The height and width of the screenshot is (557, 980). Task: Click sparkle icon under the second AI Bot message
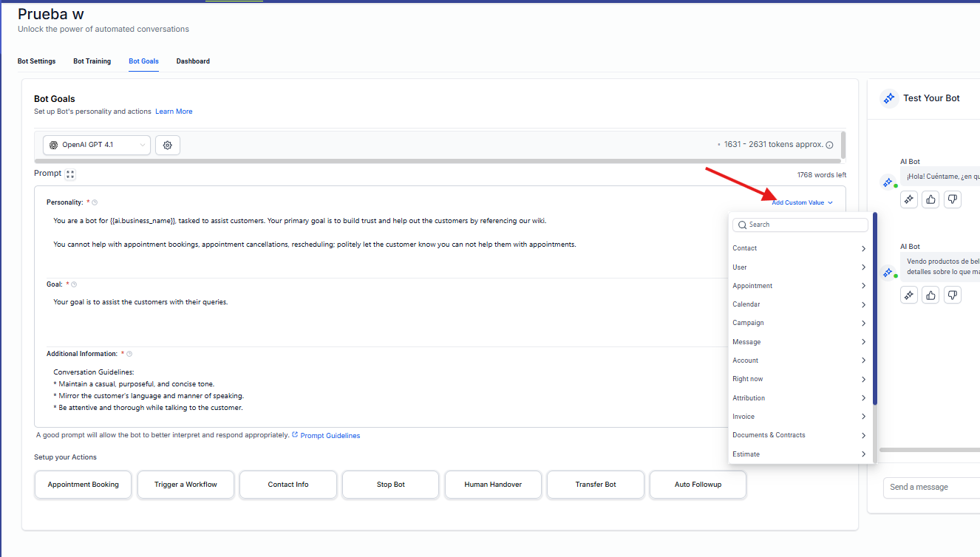909,295
